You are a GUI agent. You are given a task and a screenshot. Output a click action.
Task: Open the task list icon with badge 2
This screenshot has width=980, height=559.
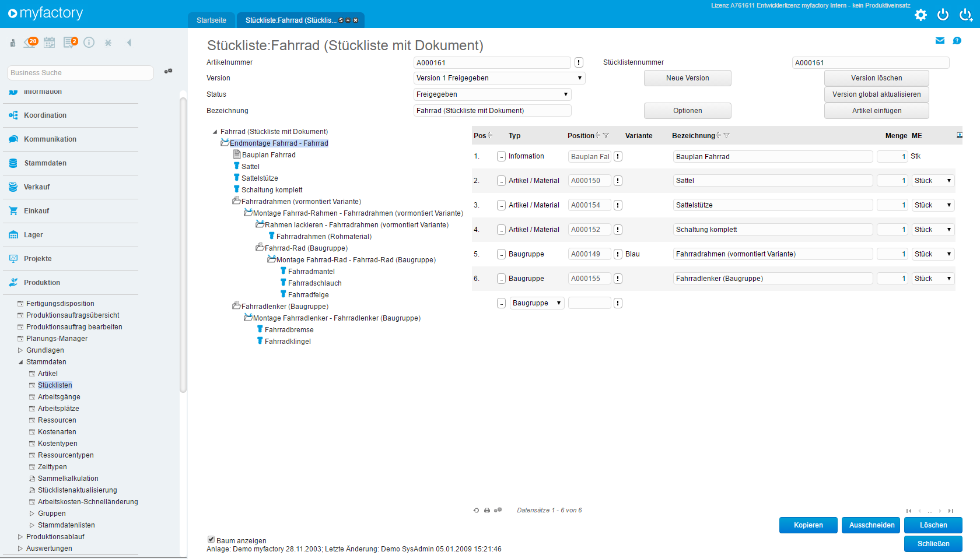click(x=70, y=43)
